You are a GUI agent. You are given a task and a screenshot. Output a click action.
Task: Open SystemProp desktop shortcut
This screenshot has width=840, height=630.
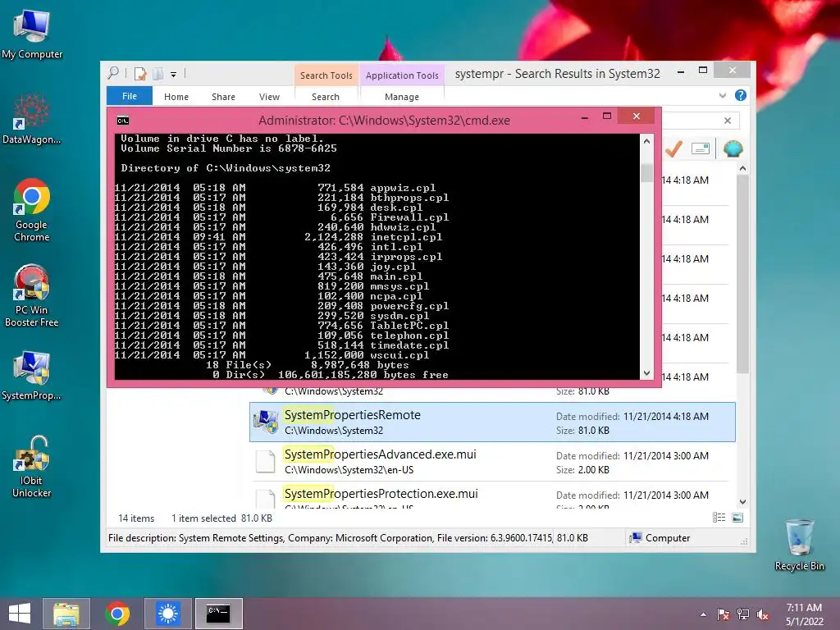click(x=31, y=375)
